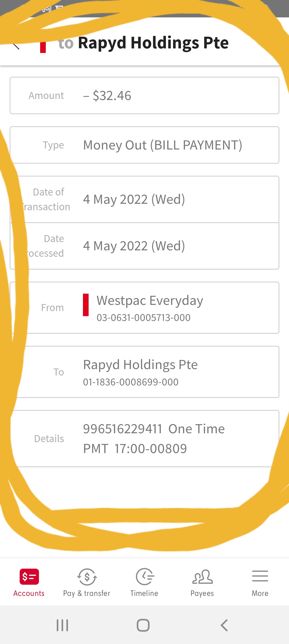Open Pay & transfer icon

87,576
